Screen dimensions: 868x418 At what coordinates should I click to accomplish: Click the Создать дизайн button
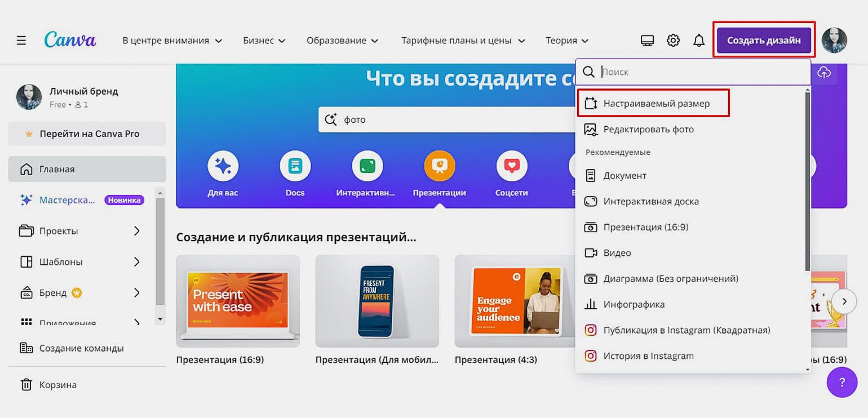[764, 41]
